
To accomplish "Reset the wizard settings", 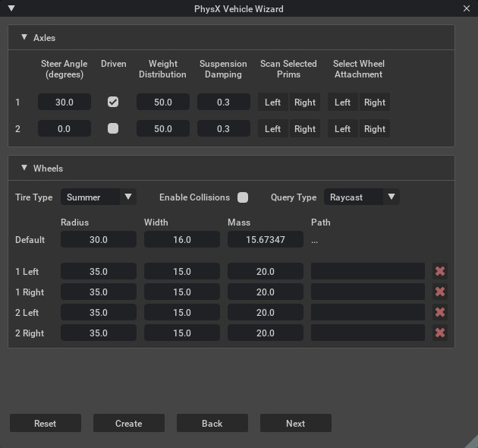I will 45,423.
